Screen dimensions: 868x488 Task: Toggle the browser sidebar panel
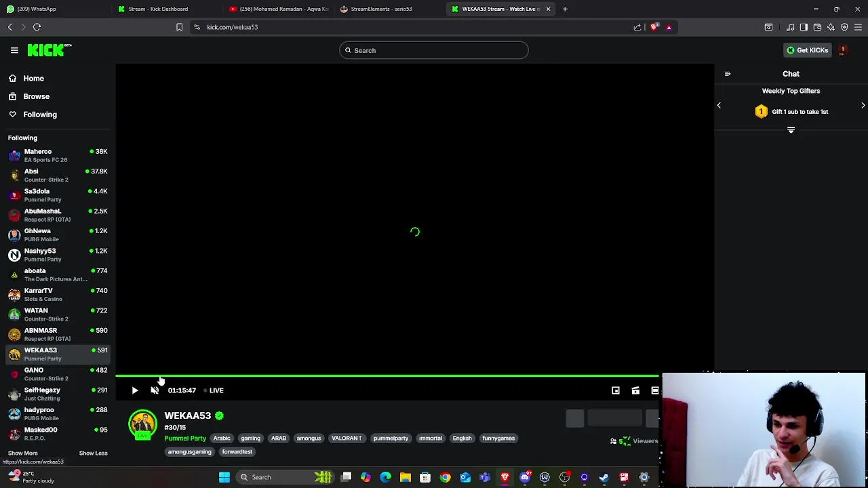[804, 27]
